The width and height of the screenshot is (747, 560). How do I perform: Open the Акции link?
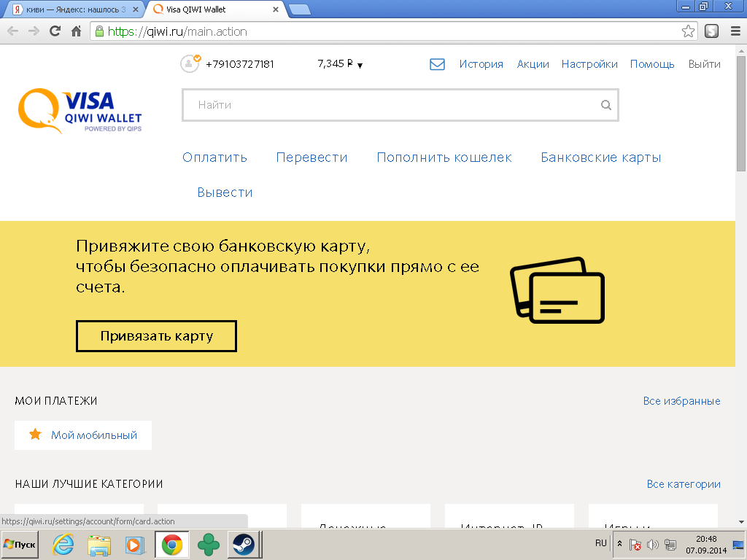tap(533, 64)
